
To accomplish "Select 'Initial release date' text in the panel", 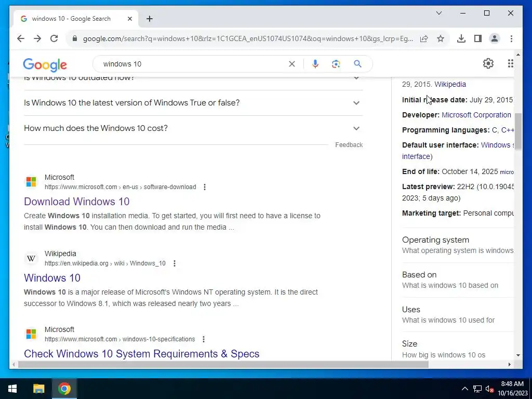I will pyautogui.click(x=435, y=100).
